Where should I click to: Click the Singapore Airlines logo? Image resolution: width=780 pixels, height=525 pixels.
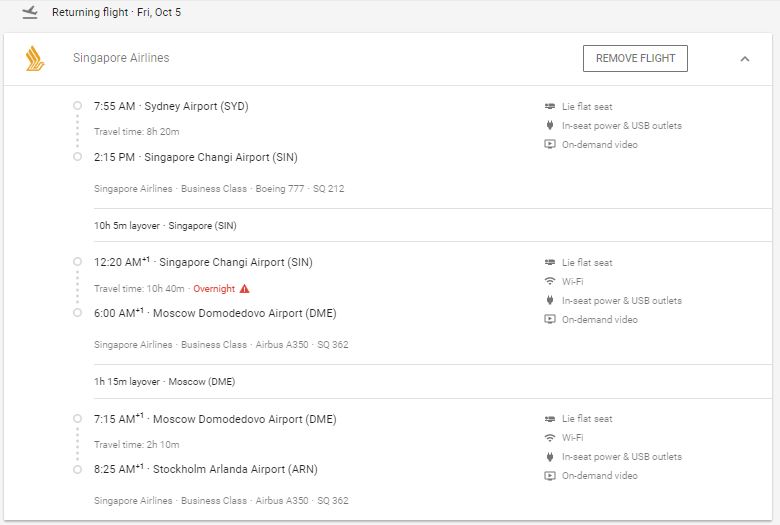(x=35, y=58)
